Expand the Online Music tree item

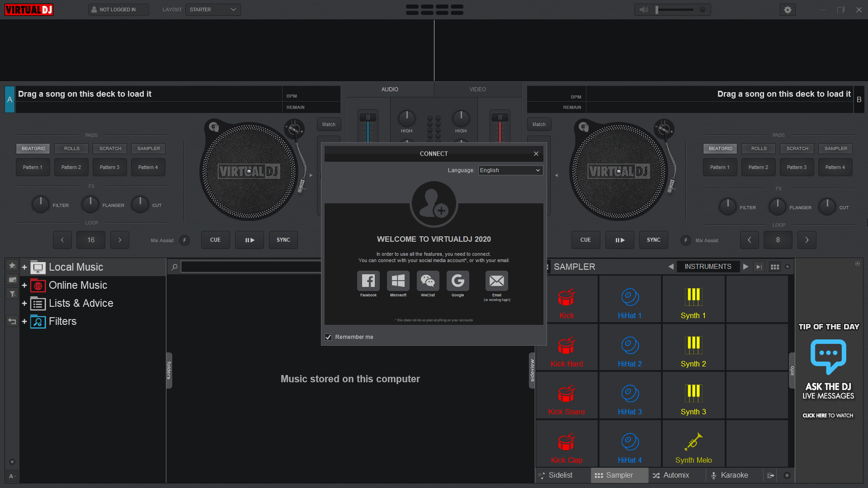pyautogui.click(x=24, y=285)
